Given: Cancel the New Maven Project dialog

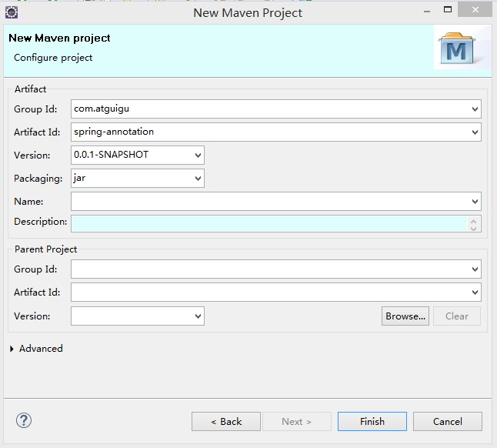Looking at the screenshot, I should [448, 422].
